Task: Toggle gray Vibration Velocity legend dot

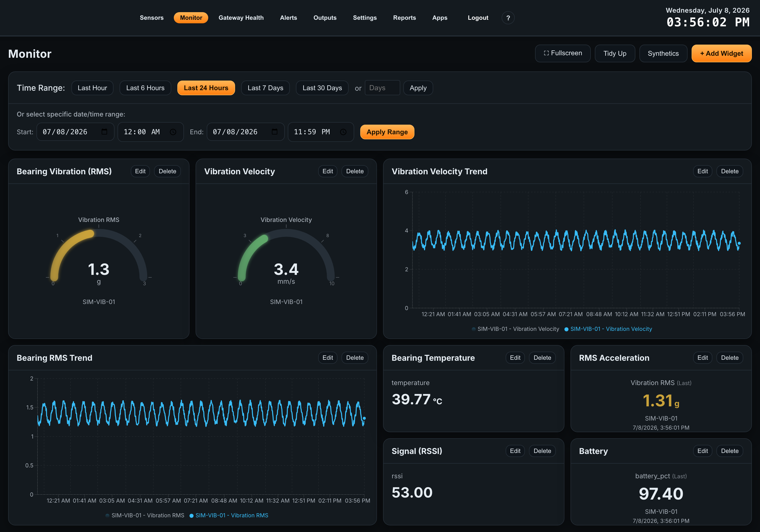Action: point(473,329)
